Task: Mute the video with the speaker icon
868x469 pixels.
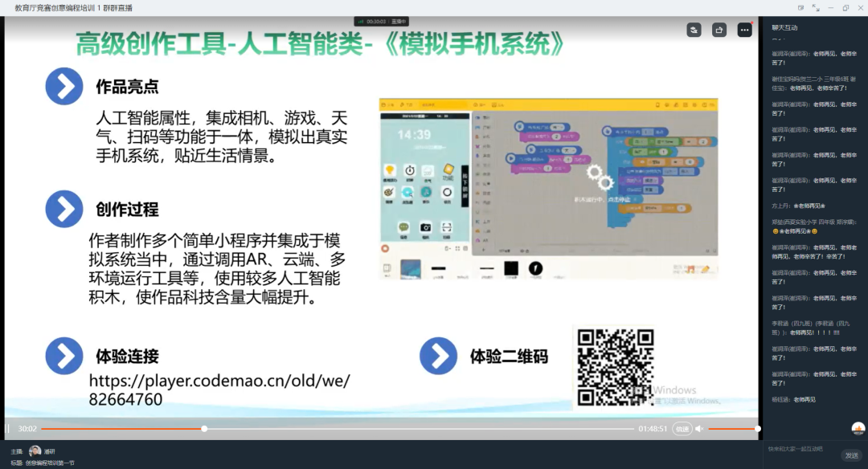Action: [x=699, y=429]
